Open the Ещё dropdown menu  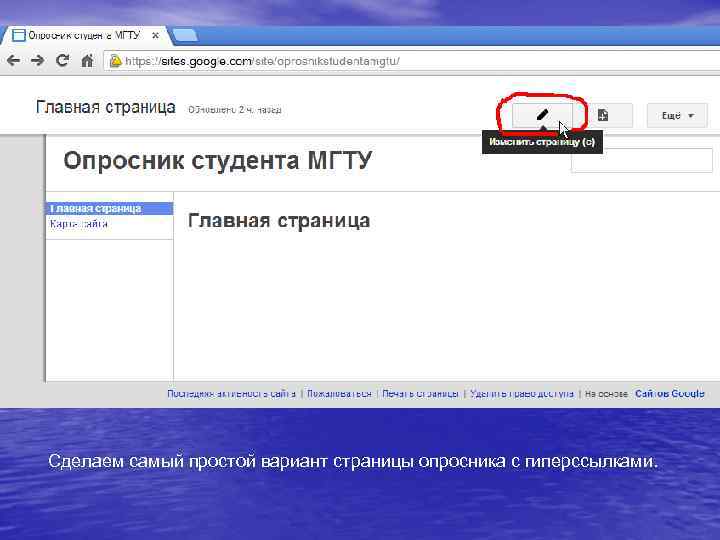click(677, 116)
